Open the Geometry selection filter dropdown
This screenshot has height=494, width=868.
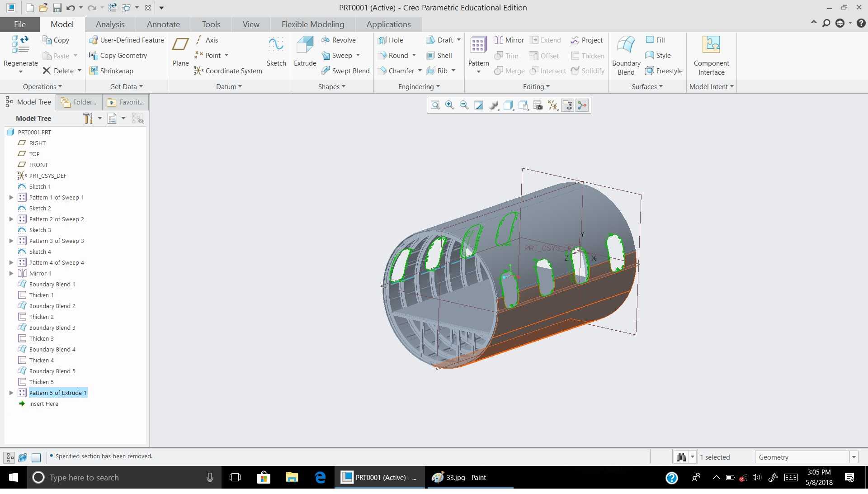(x=854, y=457)
